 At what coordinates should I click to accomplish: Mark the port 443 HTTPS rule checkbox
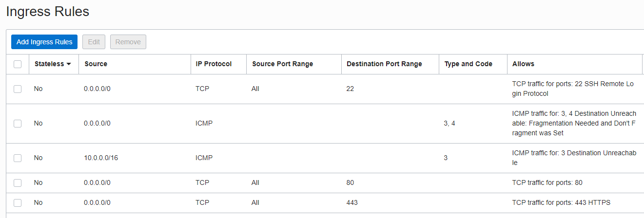point(18,203)
